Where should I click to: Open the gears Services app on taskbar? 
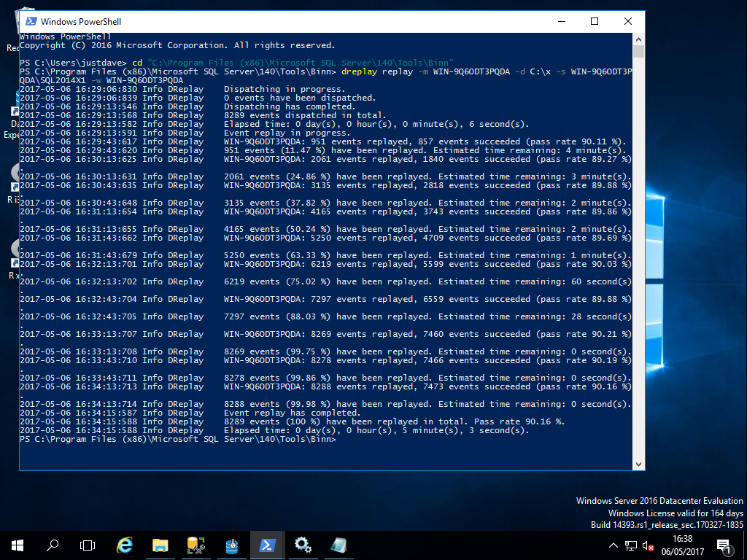click(x=303, y=545)
